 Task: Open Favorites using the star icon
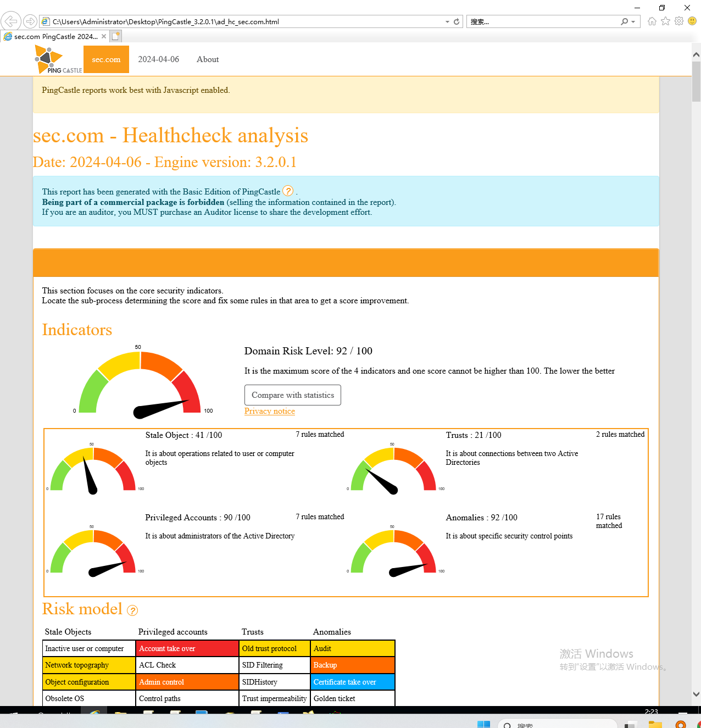(x=665, y=21)
